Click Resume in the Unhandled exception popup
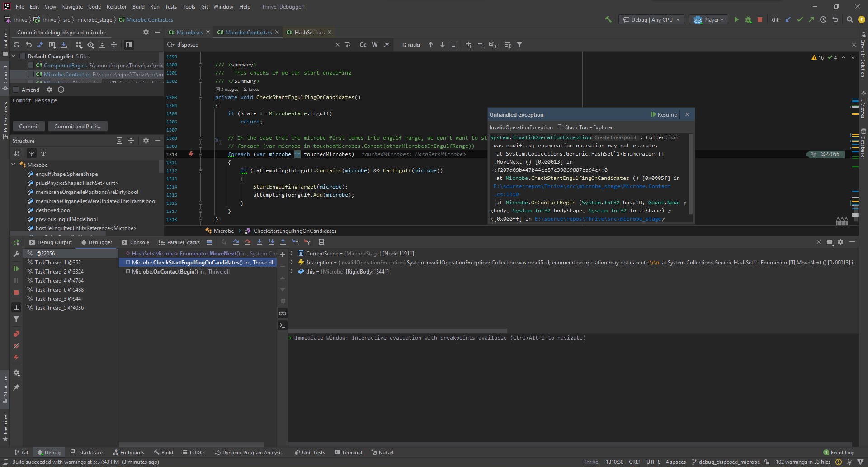This screenshot has height=467, width=868. click(664, 114)
